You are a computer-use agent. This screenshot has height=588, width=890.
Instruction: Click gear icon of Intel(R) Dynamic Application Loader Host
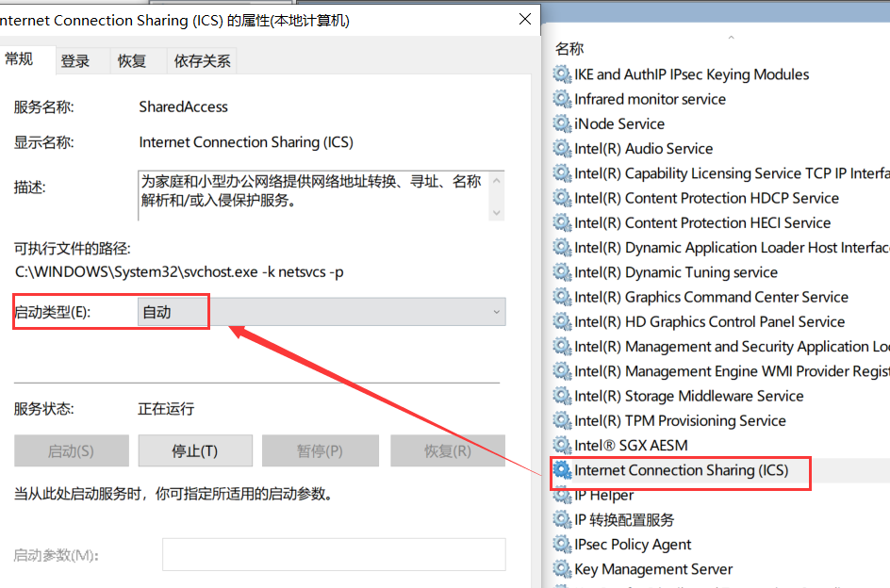(x=562, y=248)
